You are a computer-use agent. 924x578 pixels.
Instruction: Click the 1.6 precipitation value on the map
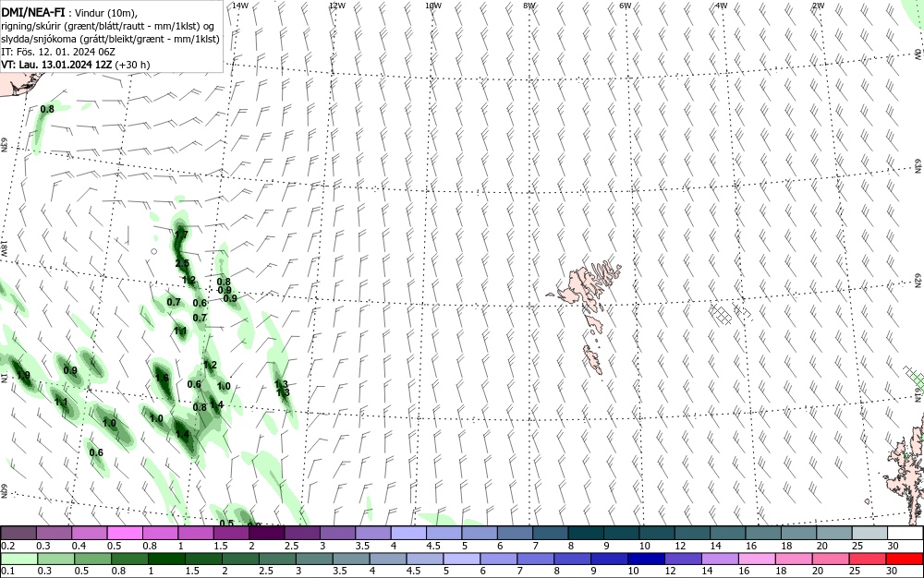click(x=162, y=378)
